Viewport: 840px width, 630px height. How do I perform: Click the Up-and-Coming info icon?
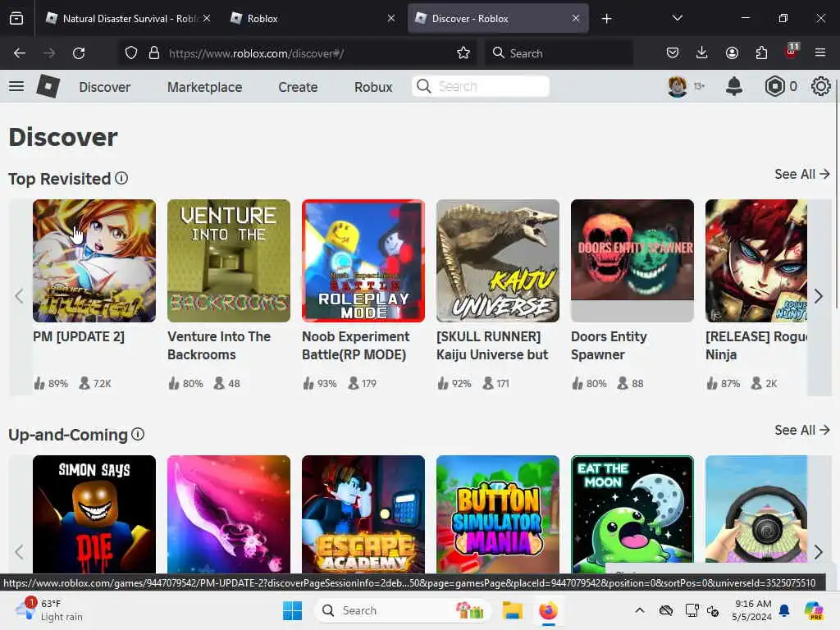pyautogui.click(x=138, y=434)
